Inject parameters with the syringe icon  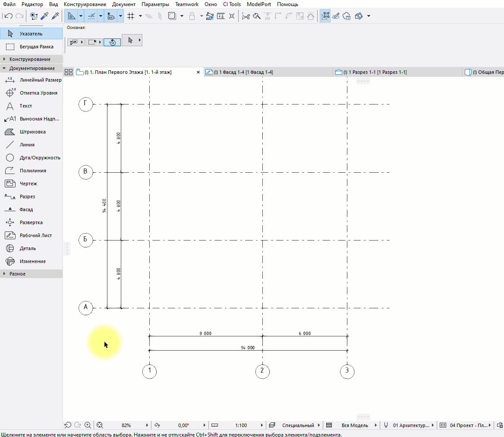coord(55,16)
